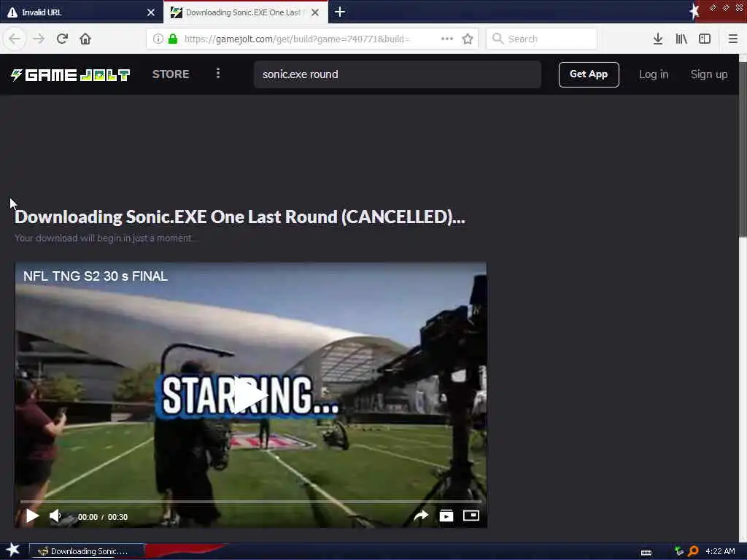Screen dimensions: 747x560
Task: Click the sonic.exe round search field
Action: (398, 74)
